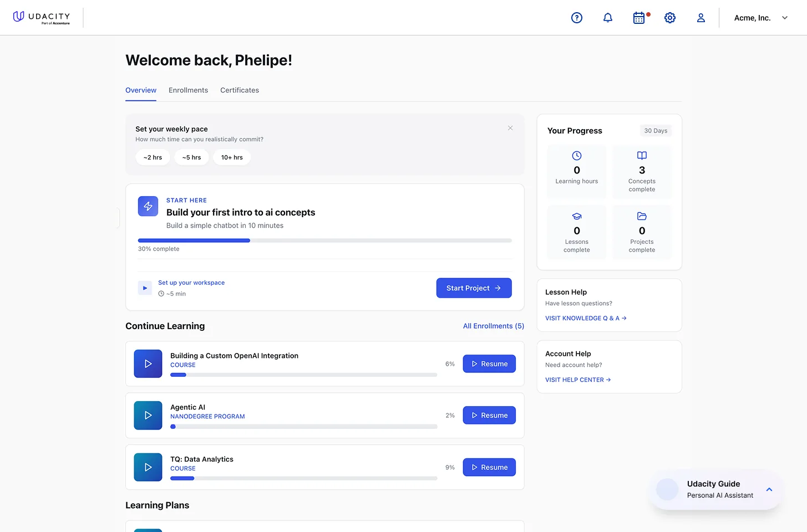
Task: Dismiss the weekly pace card
Action: pos(510,128)
